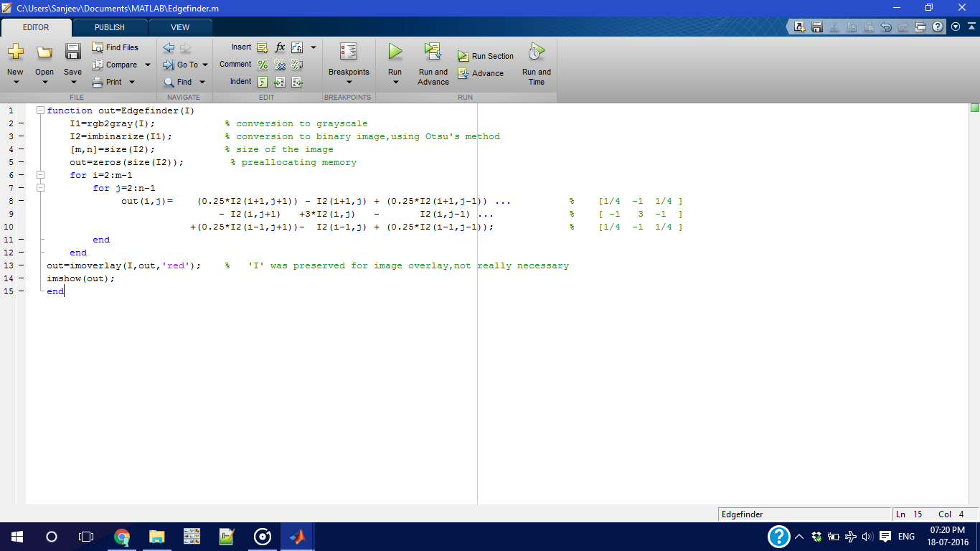This screenshot has width=980, height=551.
Task: Increase indent of current line
Action: (x=280, y=81)
